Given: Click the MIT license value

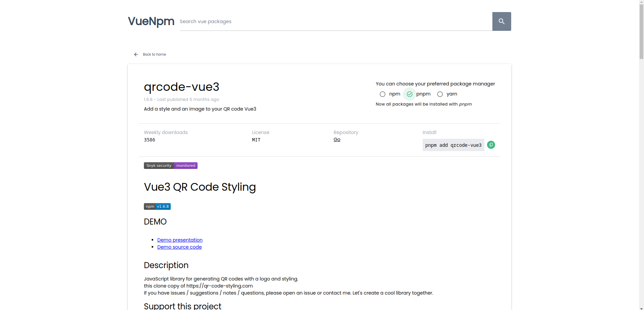Looking at the screenshot, I should coord(256,140).
